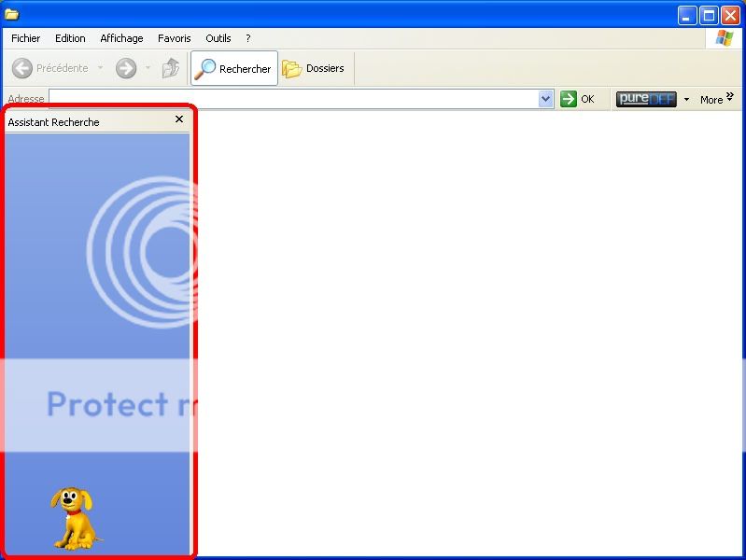Go up one folder level icon

(x=170, y=68)
